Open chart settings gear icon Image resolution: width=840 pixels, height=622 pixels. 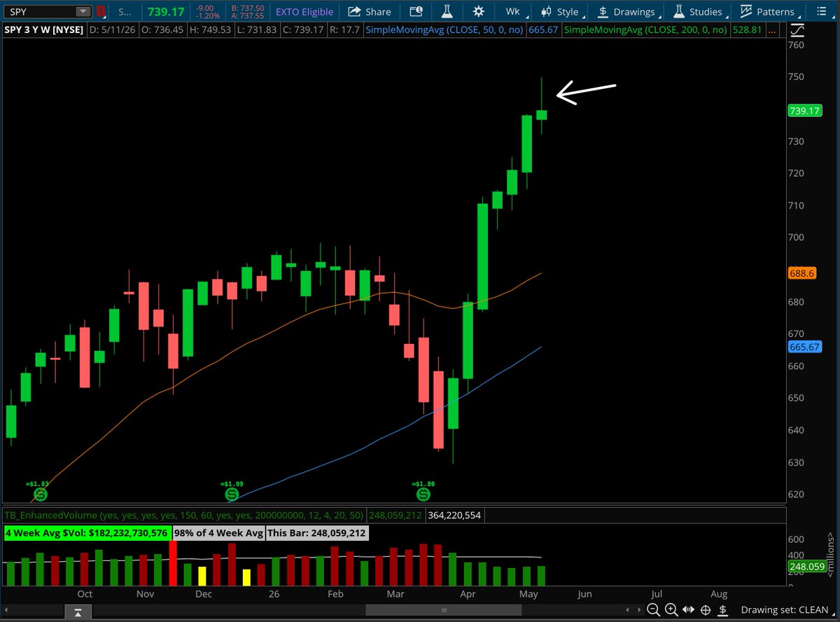coord(478,11)
